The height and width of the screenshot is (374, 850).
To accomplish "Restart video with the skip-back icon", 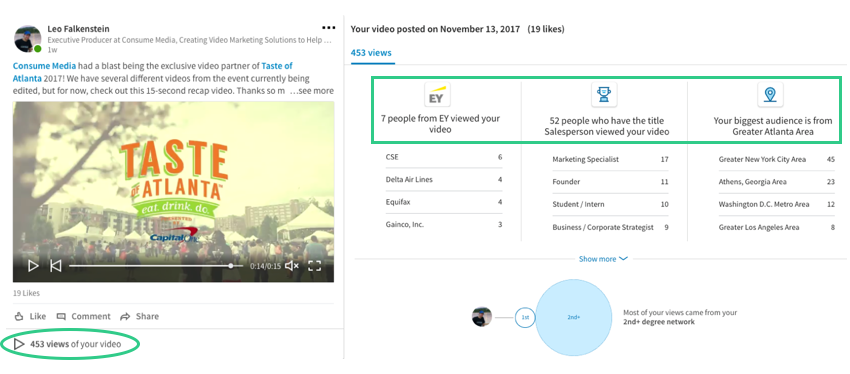I will [x=55, y=266].
